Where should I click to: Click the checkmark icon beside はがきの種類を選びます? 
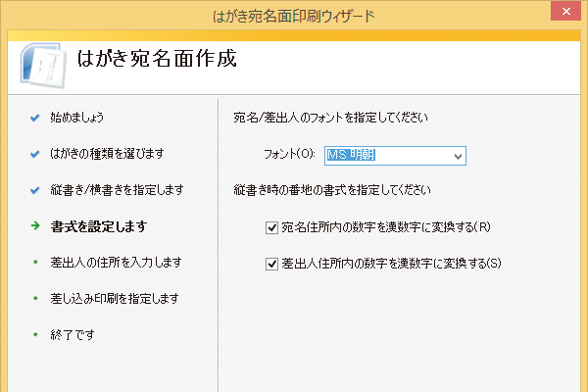coord(35,154)
